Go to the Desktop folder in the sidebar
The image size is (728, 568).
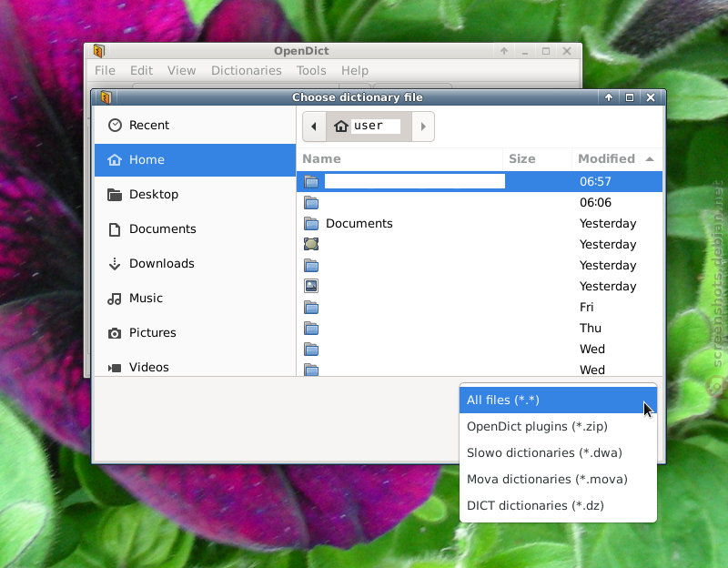point(195,194)
